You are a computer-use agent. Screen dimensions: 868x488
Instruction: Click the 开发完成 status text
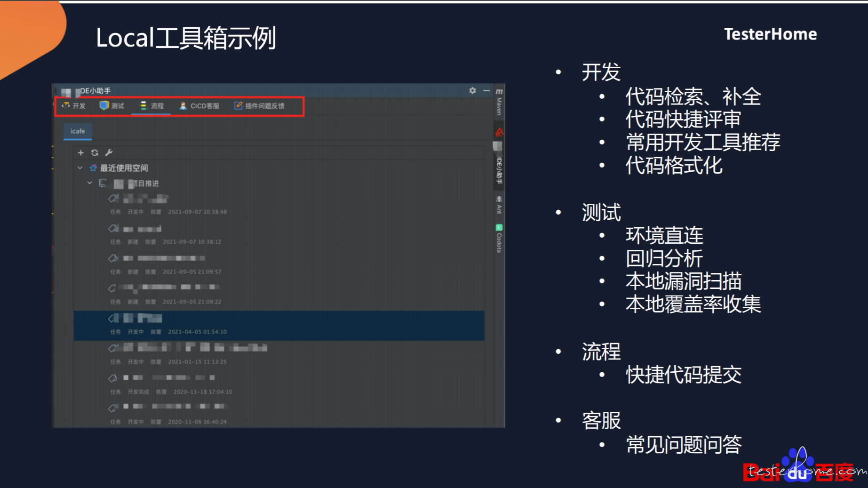tap(138, 392)
